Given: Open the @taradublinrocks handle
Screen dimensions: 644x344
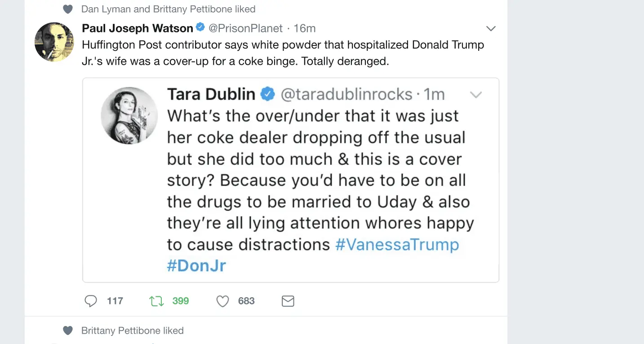Looking at the screenshot, I should click(x=346, y=94).
